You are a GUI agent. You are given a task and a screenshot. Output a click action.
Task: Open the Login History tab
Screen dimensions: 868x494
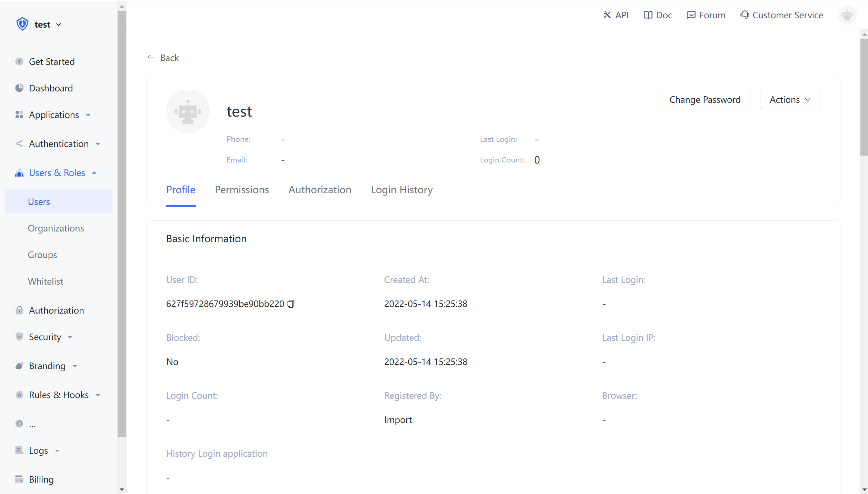pos(401,189)
